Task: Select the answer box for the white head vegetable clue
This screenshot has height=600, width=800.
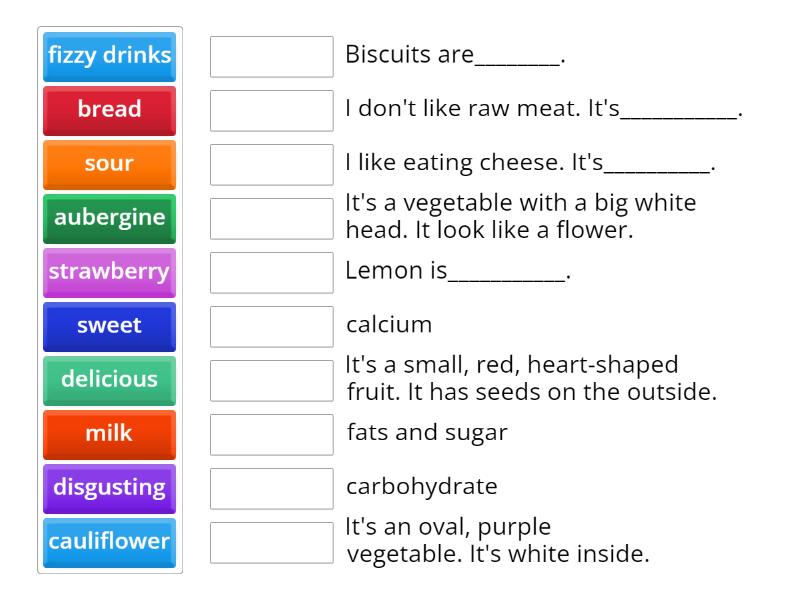Action: (272, 218)
